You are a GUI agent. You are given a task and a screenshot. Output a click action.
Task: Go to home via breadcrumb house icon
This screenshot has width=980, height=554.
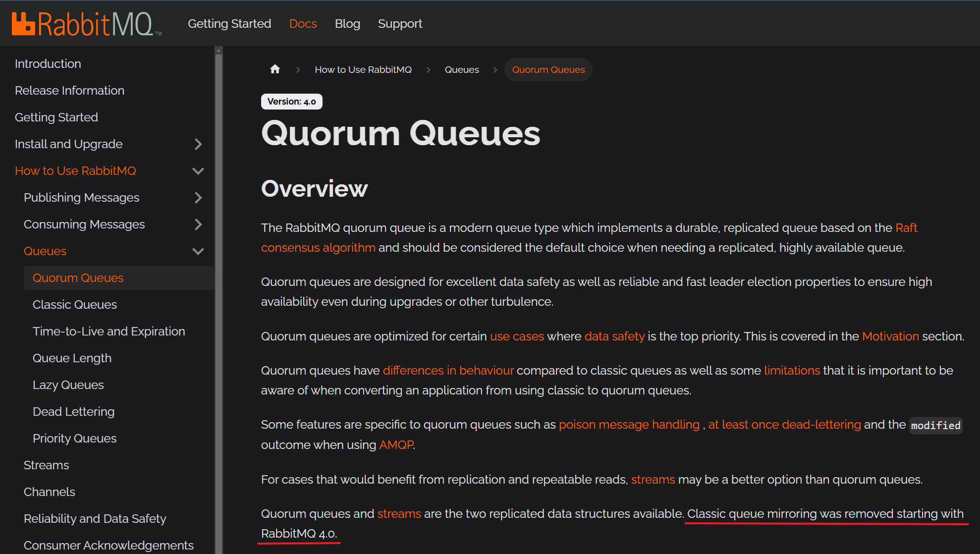(x=275, y=69)
